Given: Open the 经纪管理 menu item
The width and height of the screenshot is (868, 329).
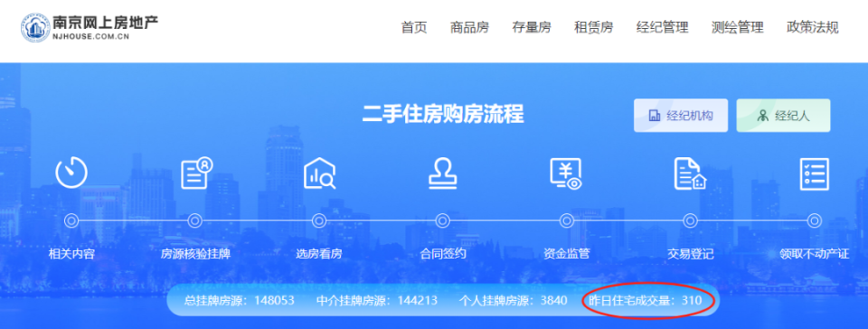Looking at the screenshot, I should coord(662,27).
